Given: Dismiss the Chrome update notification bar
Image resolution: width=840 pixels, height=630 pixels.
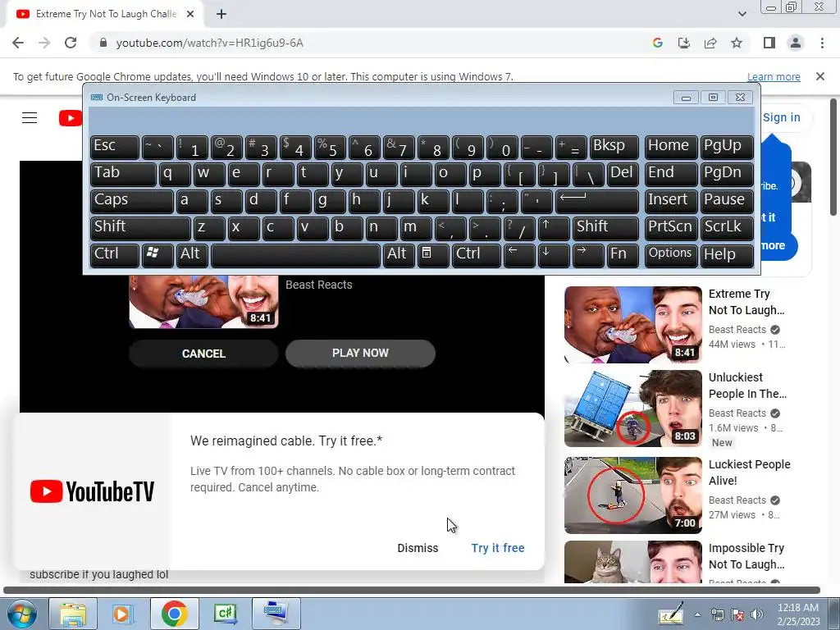Looking at the screenshot, I should click(820, 76).
